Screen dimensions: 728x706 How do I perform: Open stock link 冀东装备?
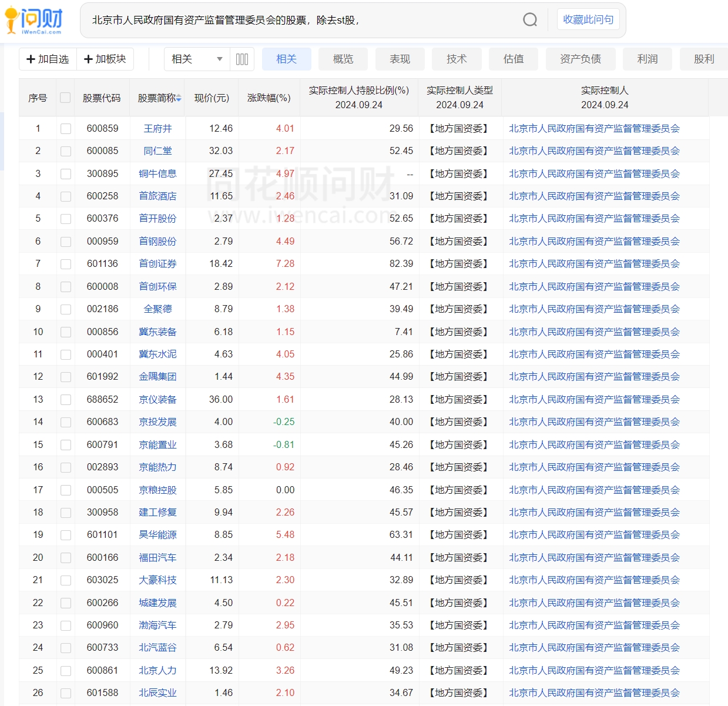[158, 332]
